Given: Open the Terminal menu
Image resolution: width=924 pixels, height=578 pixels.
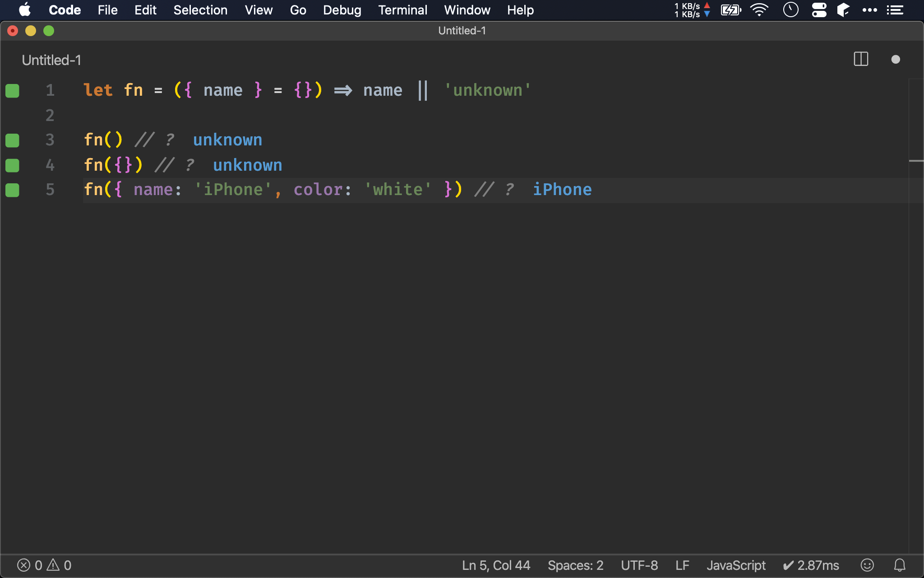Looking at the screenshot, I should pos(402,10).
